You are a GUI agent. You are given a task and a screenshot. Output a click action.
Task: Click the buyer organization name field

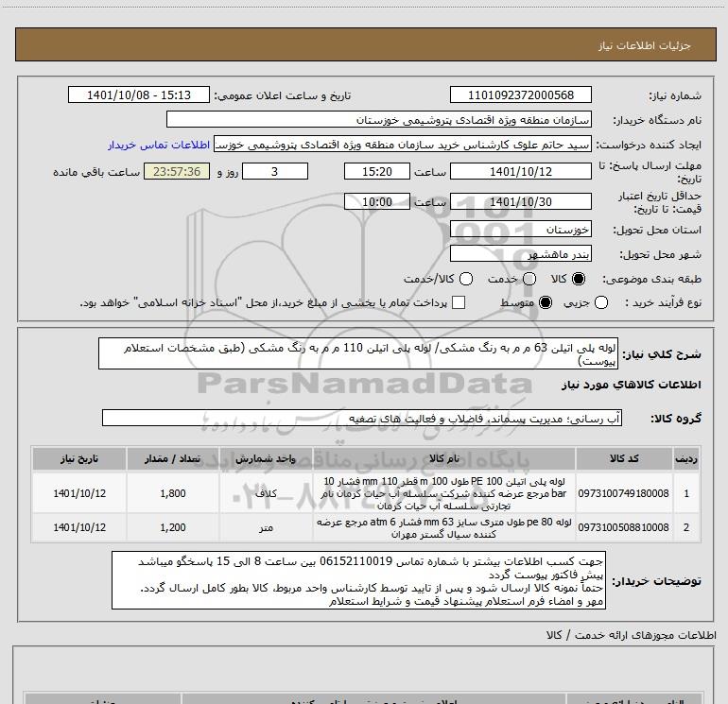tap(379, 119)
